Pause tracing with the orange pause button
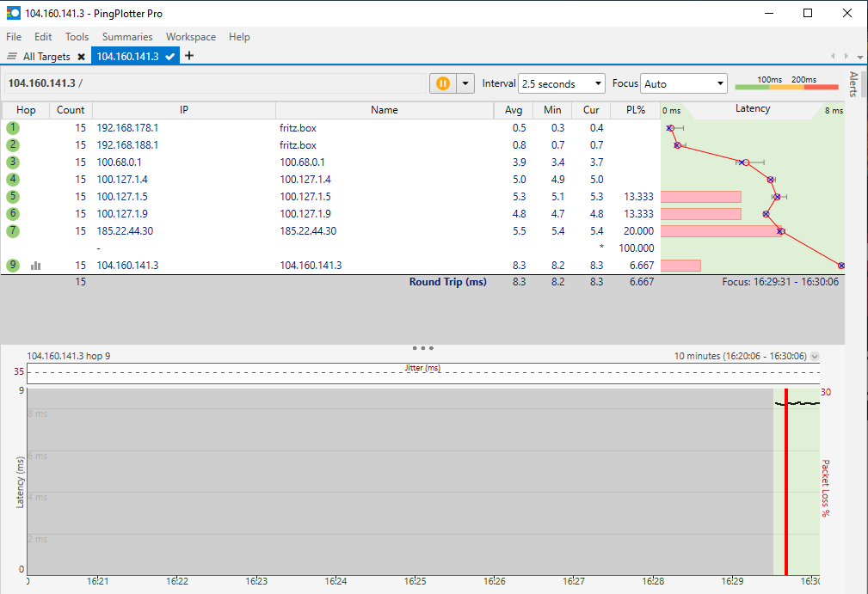The width and height of the screenshot is (868, 594). (443, 83)
